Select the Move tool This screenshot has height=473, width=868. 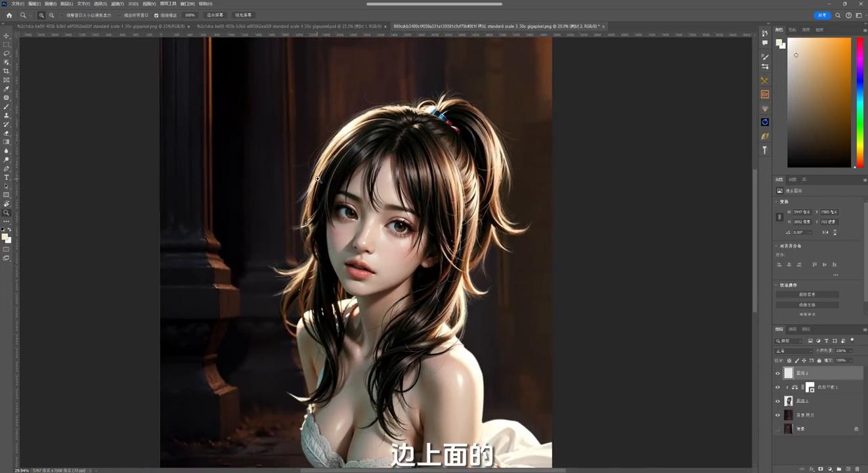pyautogui.click(x=7, y=37)
